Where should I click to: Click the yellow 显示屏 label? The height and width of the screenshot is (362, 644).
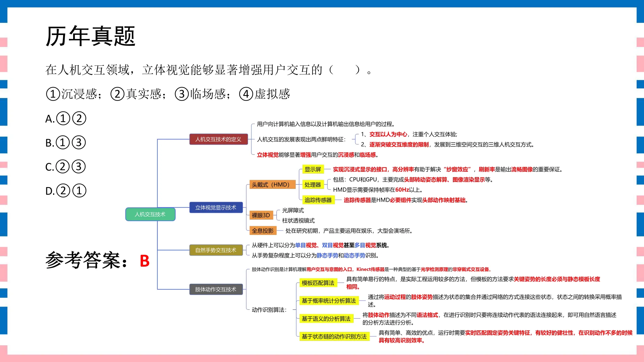pyautogui.click(x=313, y=169)
